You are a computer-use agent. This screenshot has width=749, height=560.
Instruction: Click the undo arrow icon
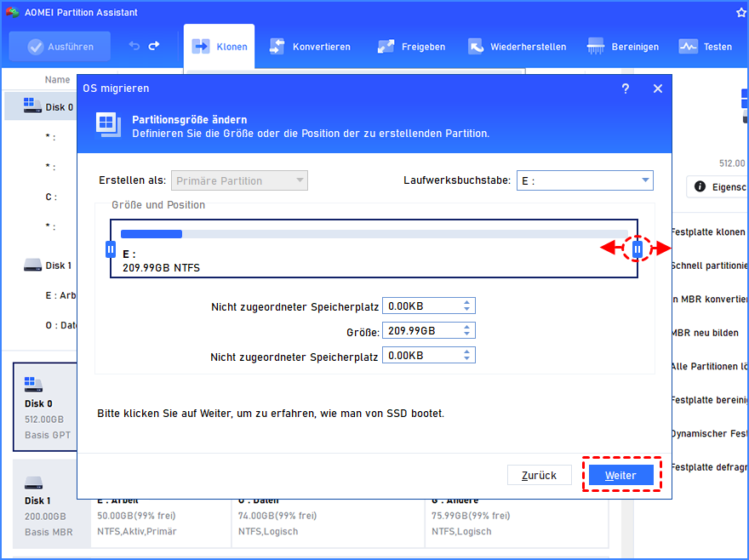coord(134,46)
